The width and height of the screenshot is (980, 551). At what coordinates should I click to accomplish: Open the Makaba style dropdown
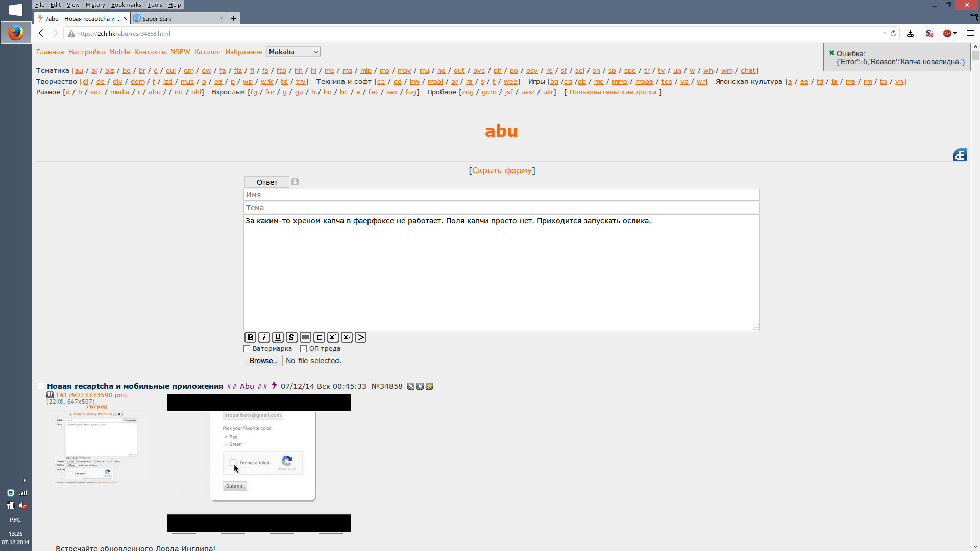(x=293, y=52)
